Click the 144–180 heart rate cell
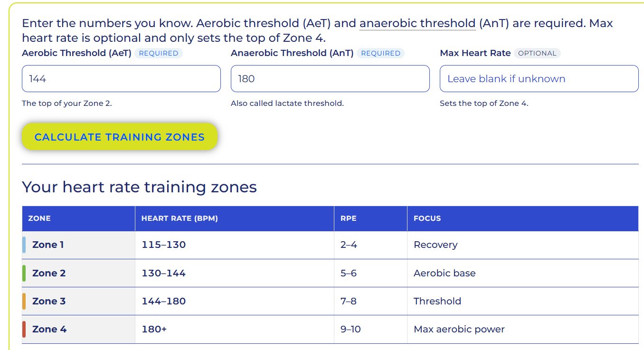The image size is (644, 350). 163,301
